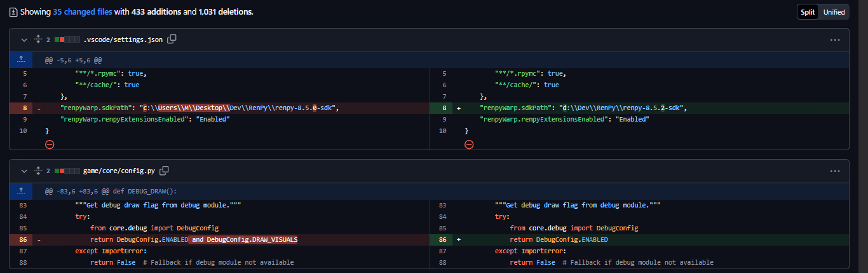Image resolution: width=868 pixels, height=273 pixels.
Task: Click the diffstat color blocks for settings.json
Action: coord(67,39)
